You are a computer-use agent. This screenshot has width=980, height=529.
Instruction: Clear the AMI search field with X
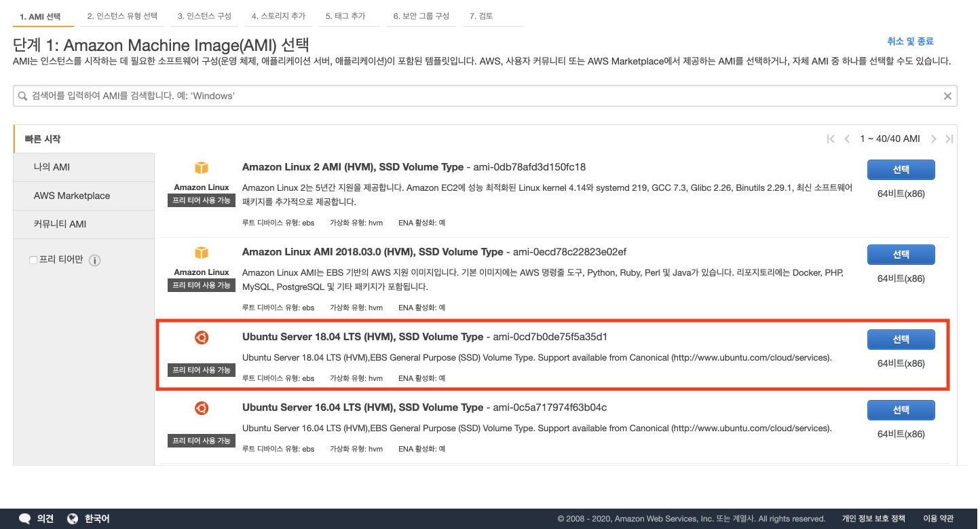click(x=947, y=96)
